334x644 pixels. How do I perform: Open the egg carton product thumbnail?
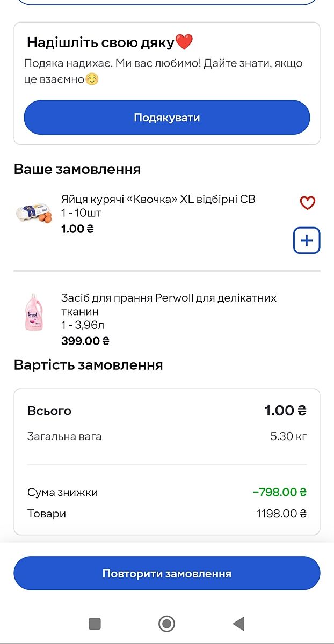coord(34,214)
